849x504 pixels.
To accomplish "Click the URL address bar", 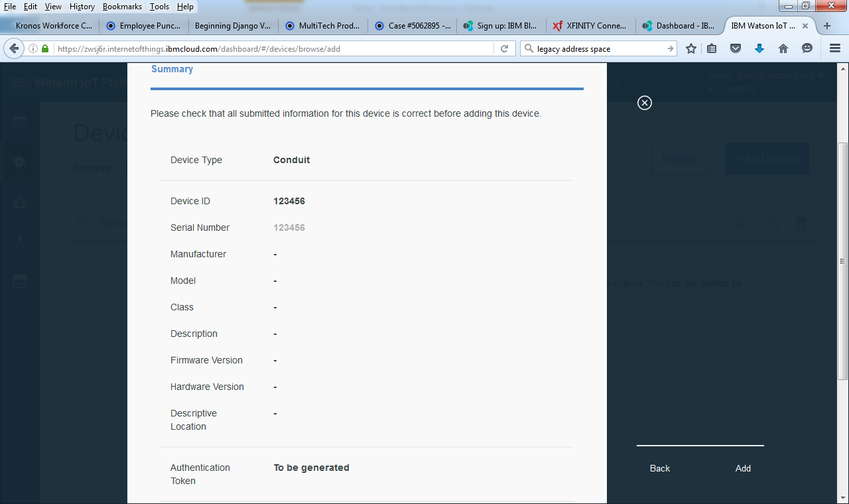I will (279, 48).
